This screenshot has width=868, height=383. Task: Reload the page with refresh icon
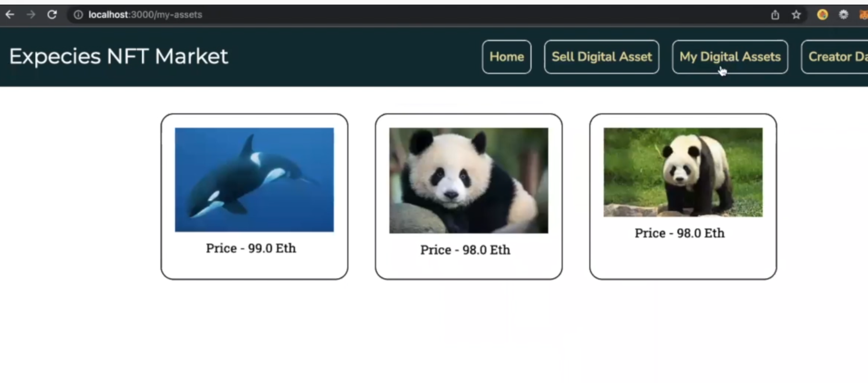click(52, 14)
